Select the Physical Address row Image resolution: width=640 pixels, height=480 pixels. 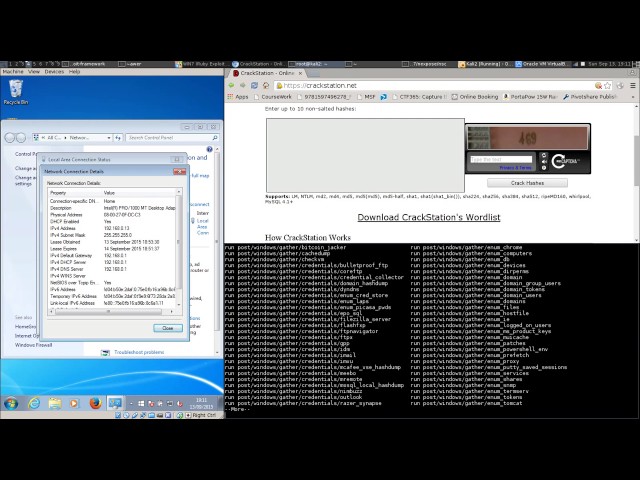112,215
